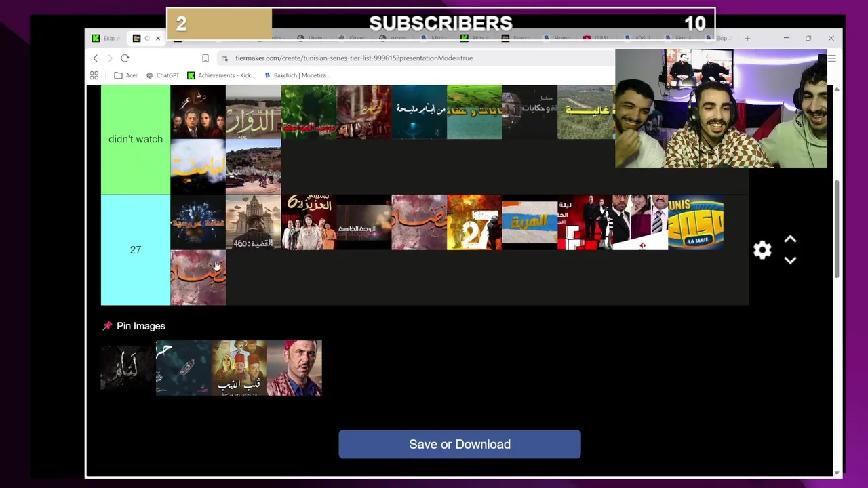Select the القضية 460 thumbnail
The width and height of the screenshot is (868, 488).
tap(254, 222)
